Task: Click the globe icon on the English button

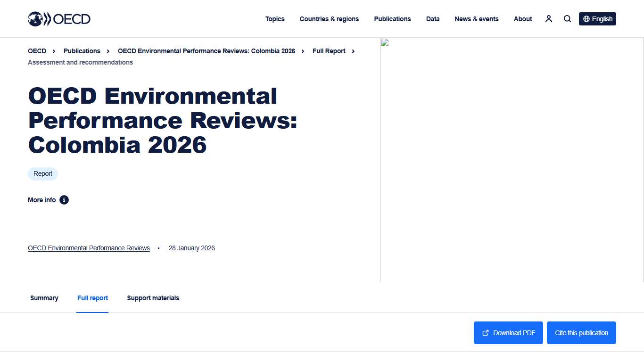Action: [x=586, y=18]
